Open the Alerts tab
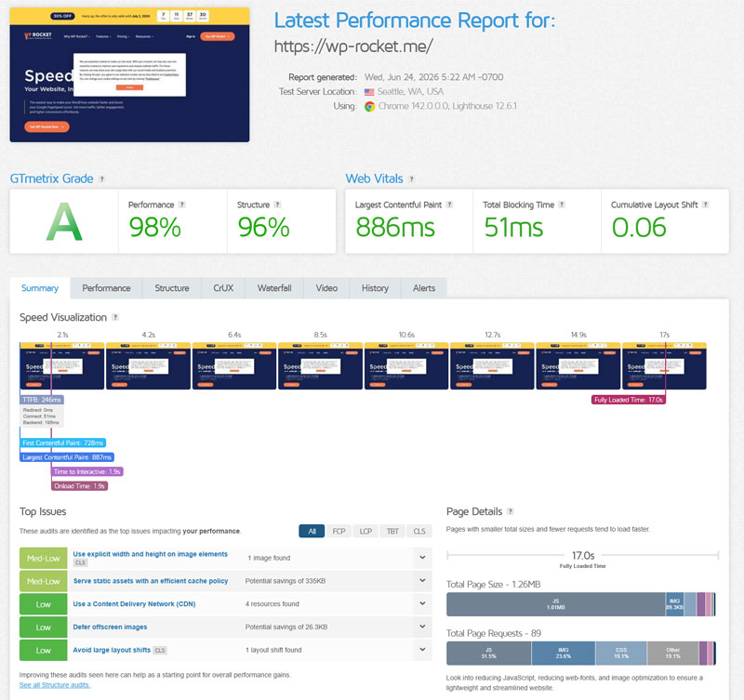The height and width of the screenshot is (700, 744). [424, 288]
